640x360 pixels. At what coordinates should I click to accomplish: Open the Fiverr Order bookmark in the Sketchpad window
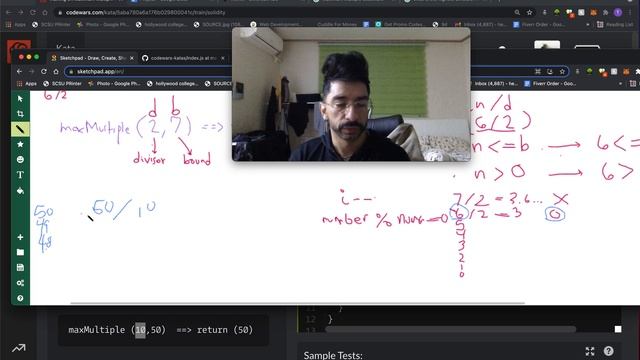550,84
